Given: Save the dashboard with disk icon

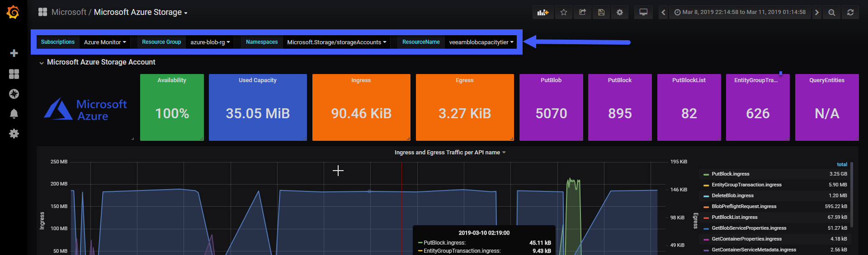Looking at the screenshot, I should point(601,12).
